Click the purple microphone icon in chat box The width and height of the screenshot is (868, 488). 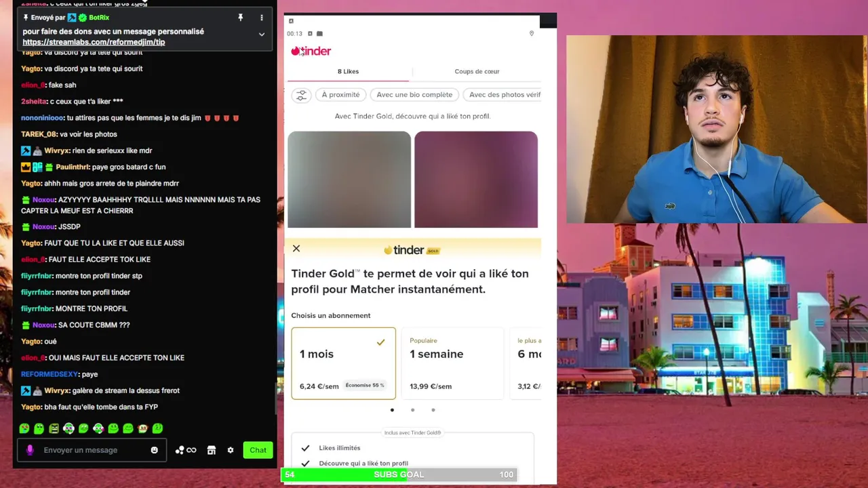(30, 450)
